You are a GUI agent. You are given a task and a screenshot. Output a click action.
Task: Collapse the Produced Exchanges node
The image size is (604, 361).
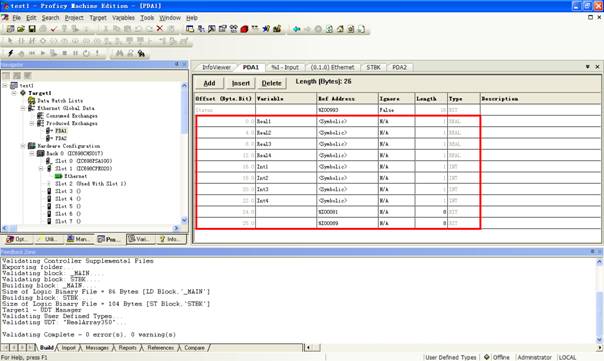tap(32, 123)
